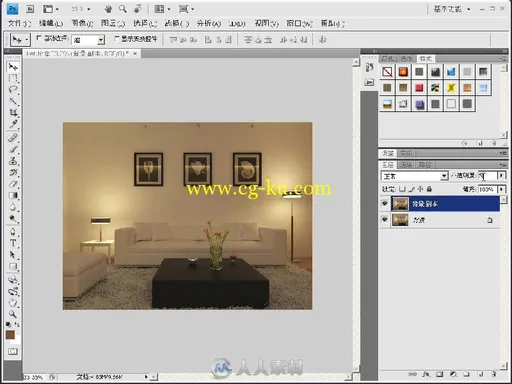The width and height of the screenshot is (512, 384).
Task: Open the workspace switcher dropdown at top right
Action: 452,9
